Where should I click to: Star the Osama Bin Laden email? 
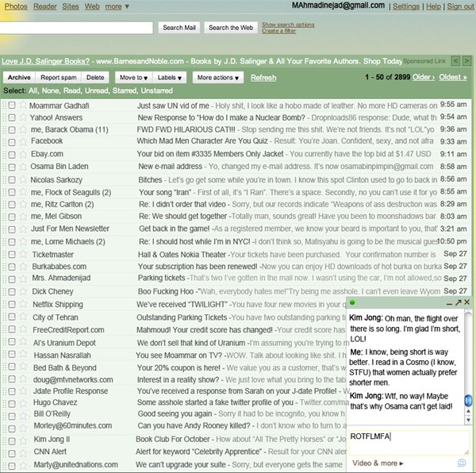click(x=23, y=167)
